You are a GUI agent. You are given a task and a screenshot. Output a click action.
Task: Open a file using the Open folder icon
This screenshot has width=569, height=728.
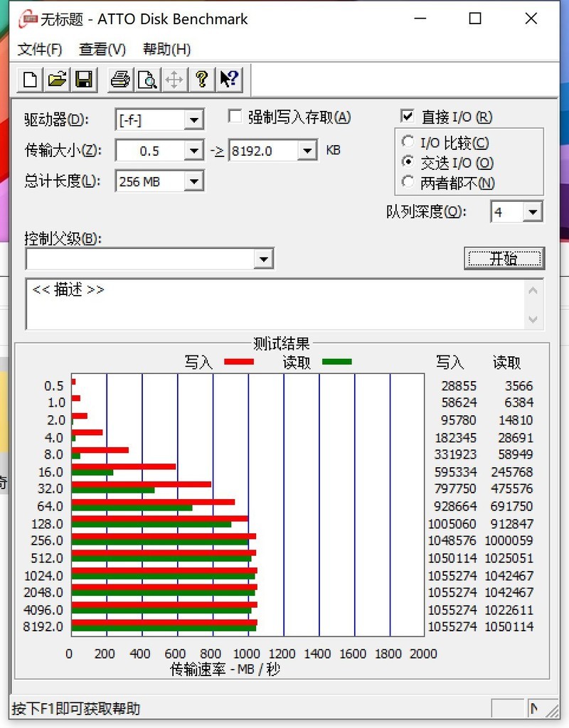[55, 80]
